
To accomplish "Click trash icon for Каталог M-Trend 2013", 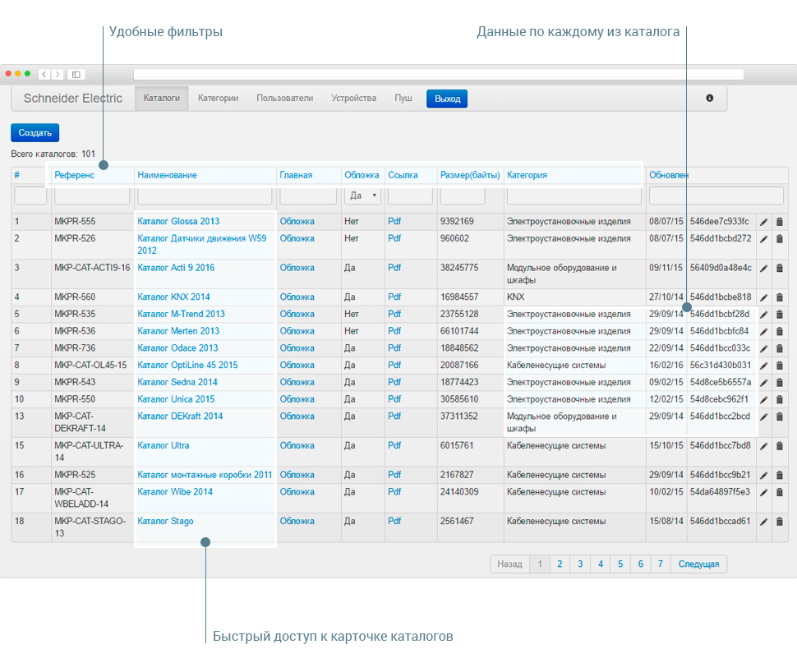I will 779,315.
